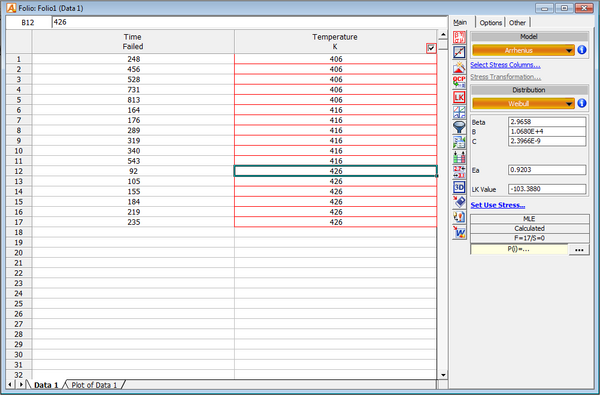Click the eraser clear icon
The image size is (600, 395).
click(x=459, y=202)
